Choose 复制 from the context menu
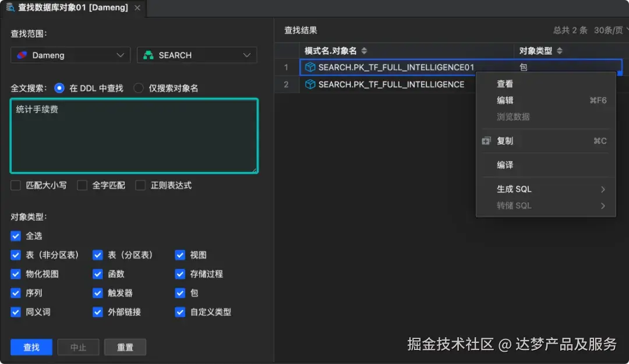 (x=546, y=141)
